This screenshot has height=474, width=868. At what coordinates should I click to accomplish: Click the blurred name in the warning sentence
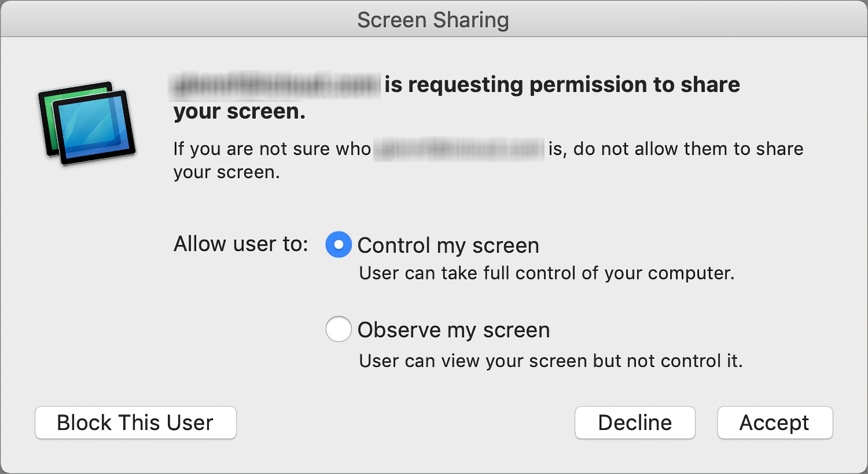coord(459,149)
